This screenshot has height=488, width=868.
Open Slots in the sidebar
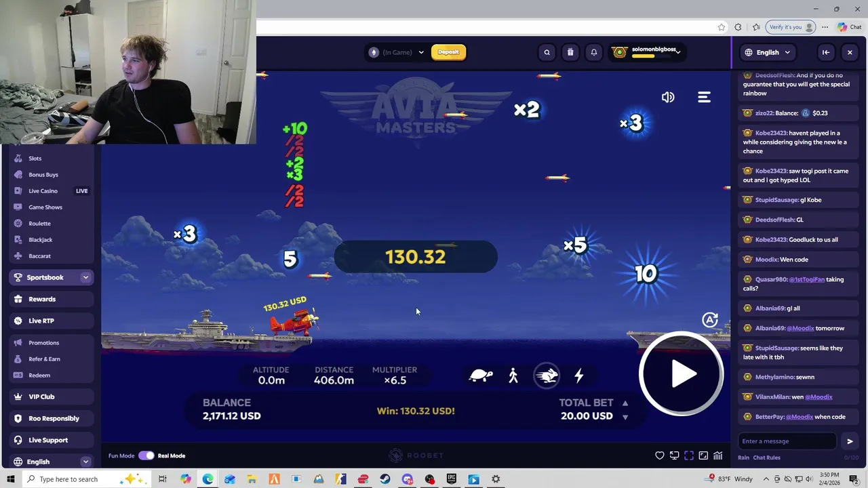click(35, 159)
